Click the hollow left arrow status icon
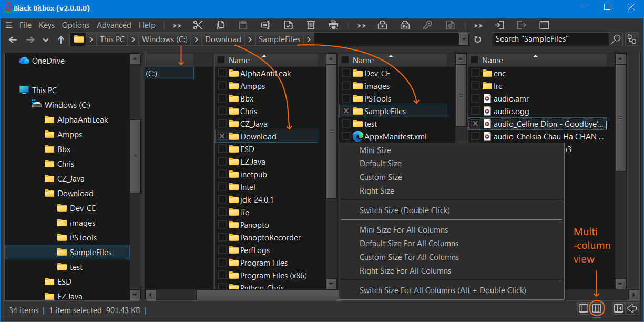 pyautogui.click(x=632, y=308)
